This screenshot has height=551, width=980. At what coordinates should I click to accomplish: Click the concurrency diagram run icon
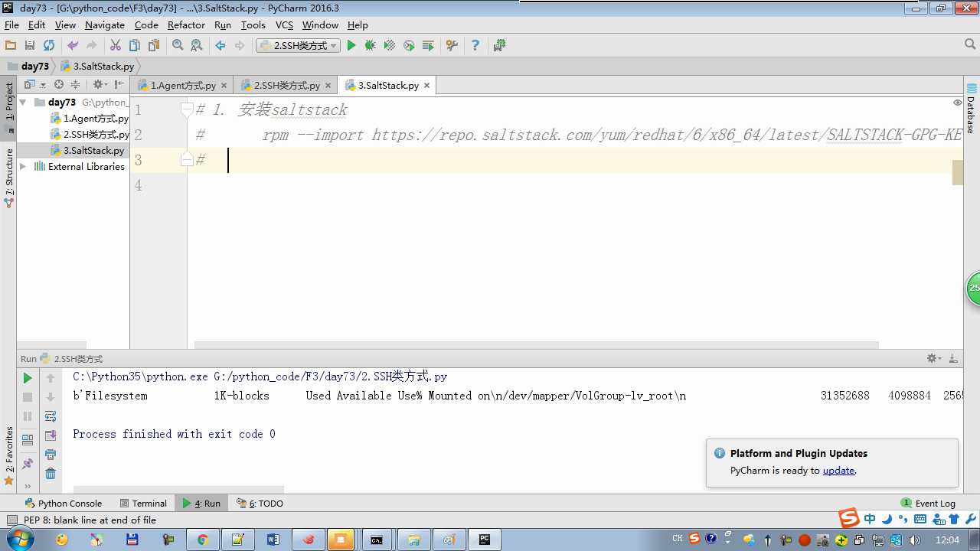click(428, 46)
